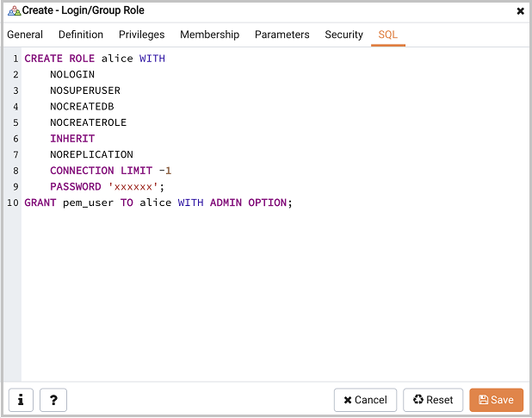Switch to the General tab
The image size is (532, 418).
click(25, 34)
